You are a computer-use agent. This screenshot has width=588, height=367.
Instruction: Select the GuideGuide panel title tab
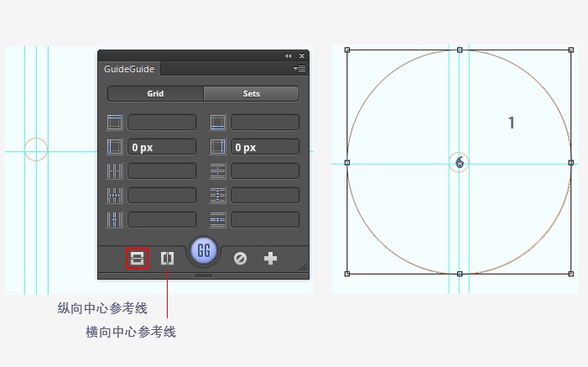(x=129, y=69)
